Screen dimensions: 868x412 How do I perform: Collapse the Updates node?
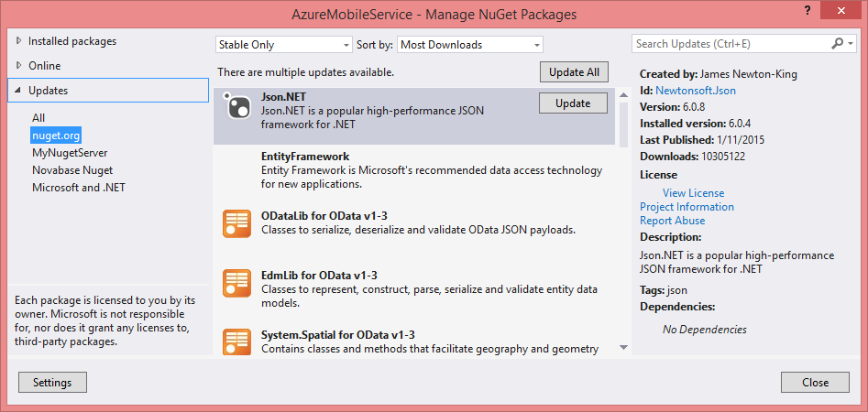point(19,90)
